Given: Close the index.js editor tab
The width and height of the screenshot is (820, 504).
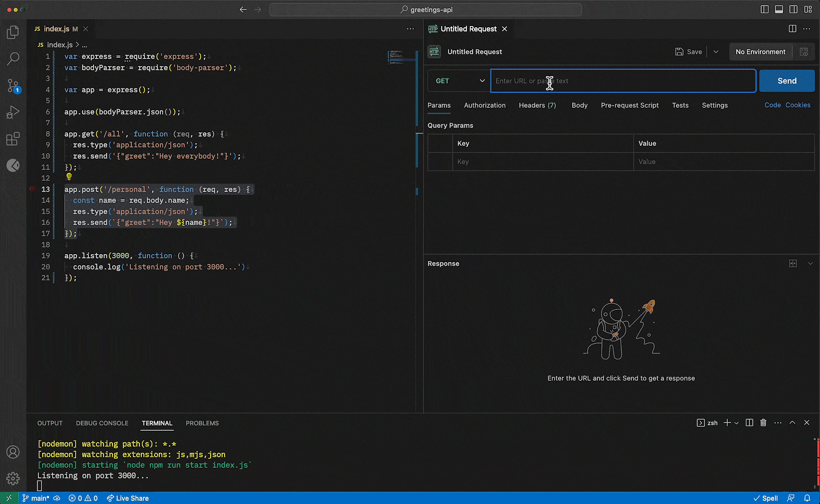Looking at the screenshot, I should click(85, 29).
